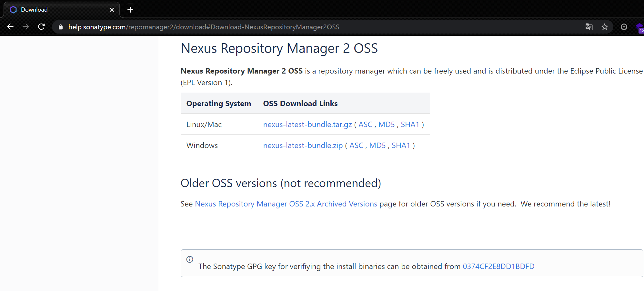Open the Google Translate page icon

[589, 27]
